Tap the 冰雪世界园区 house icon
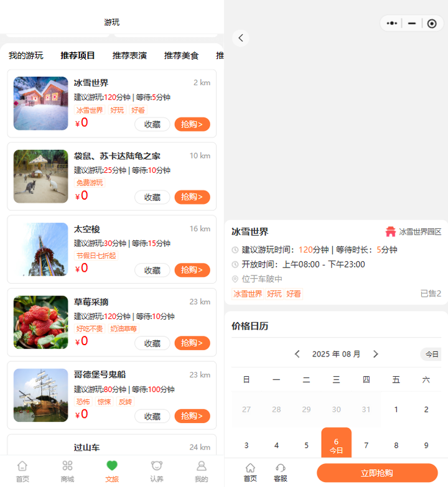 tap(391, 232)
